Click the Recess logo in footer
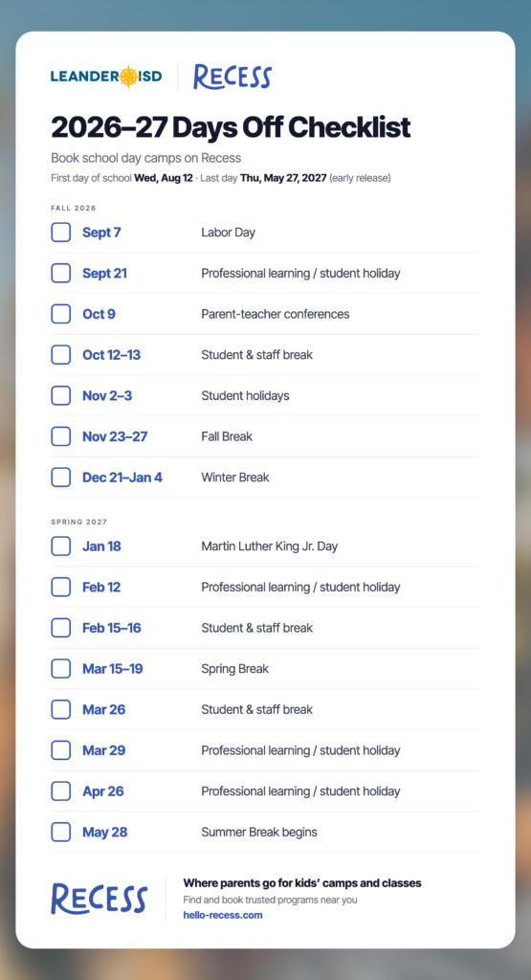 point(99,899)
